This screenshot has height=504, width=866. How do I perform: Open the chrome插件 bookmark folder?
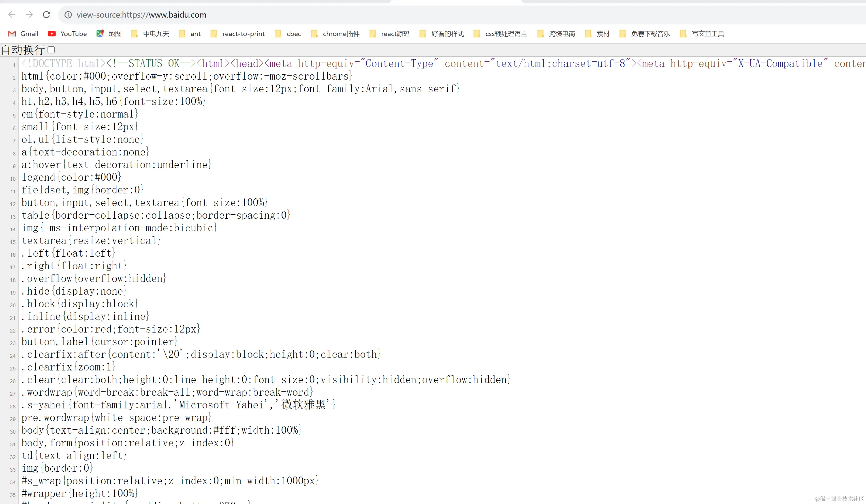(x=335, y=34)
